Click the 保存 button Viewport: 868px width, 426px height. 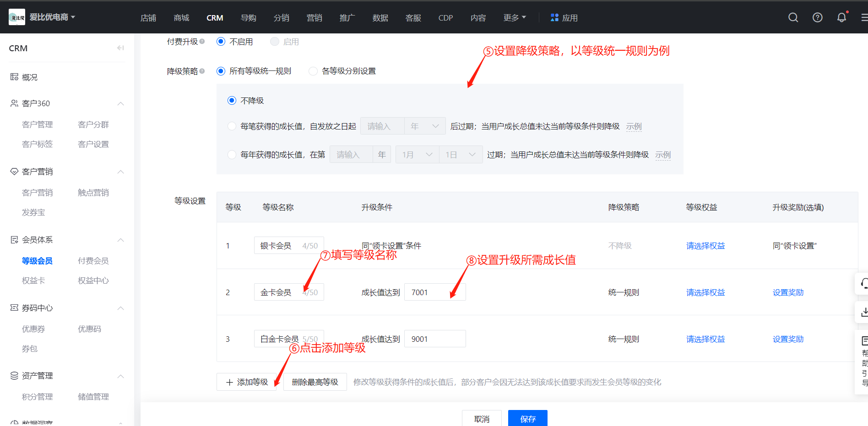pos(528,418)
